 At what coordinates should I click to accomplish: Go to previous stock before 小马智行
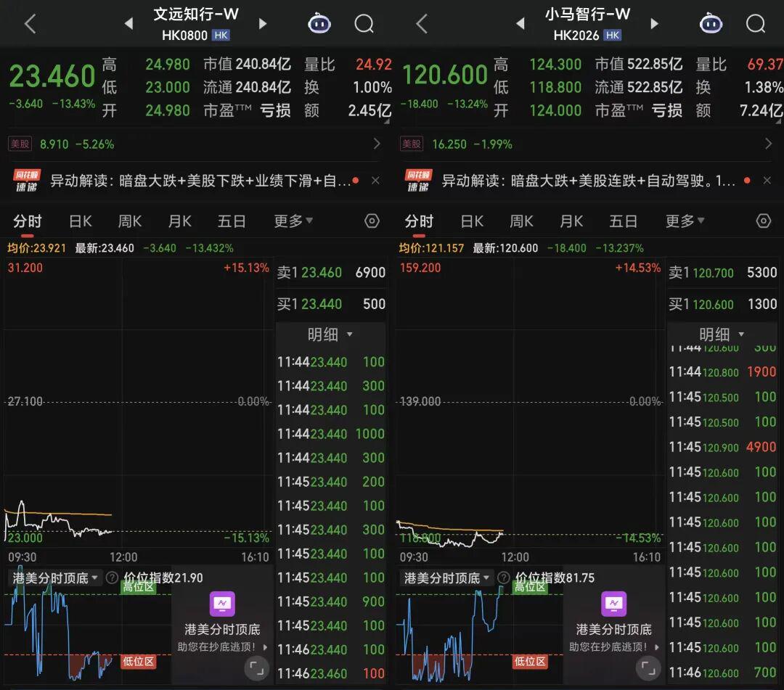click(520, 24)
